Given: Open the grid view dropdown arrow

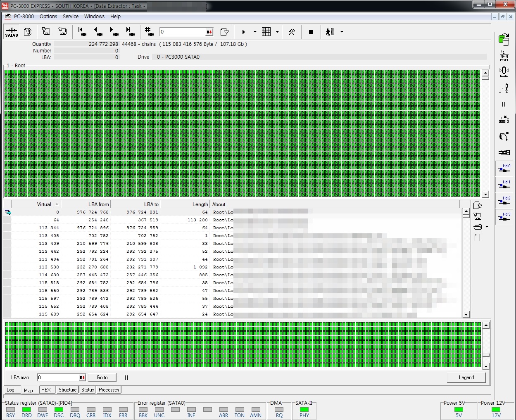Looking at the screenshot, I should [277, 32].
